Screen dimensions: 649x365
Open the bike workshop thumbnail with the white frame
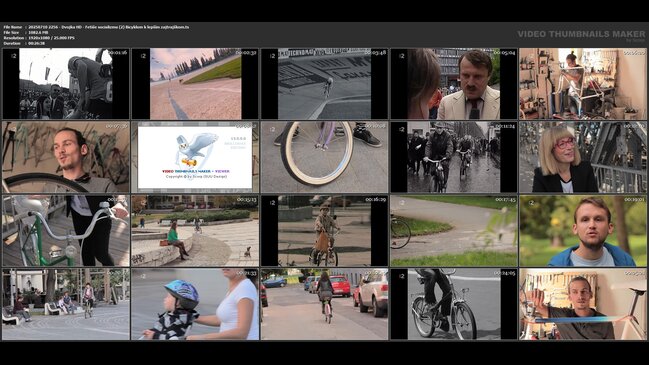pos(583,84)
